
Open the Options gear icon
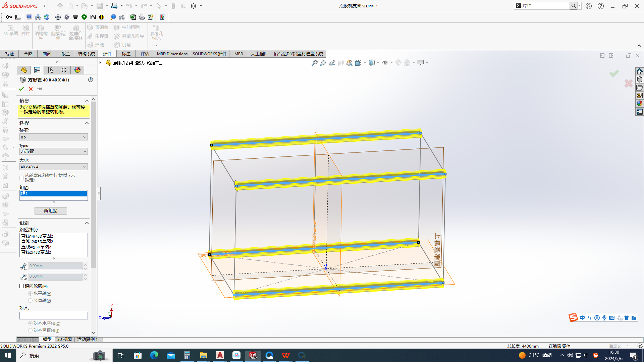(194, 6)
